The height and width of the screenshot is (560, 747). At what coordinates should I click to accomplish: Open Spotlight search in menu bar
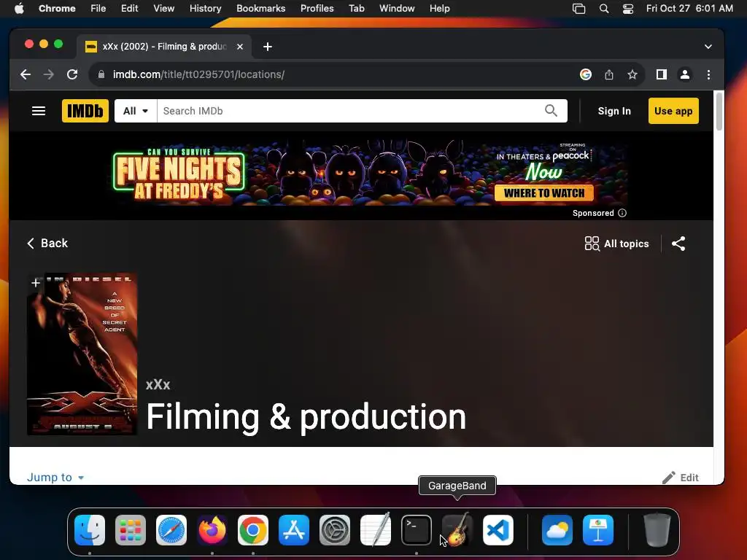pyautogui.click(x=603, y=8)
